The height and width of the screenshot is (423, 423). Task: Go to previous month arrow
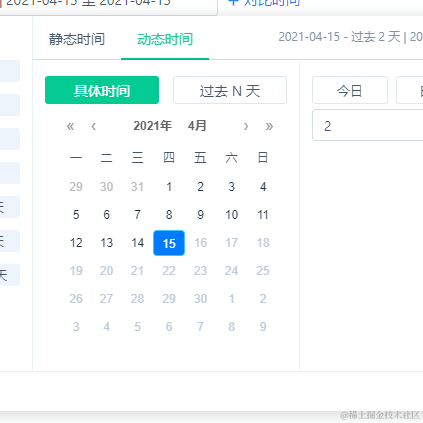tap(94, 126)
